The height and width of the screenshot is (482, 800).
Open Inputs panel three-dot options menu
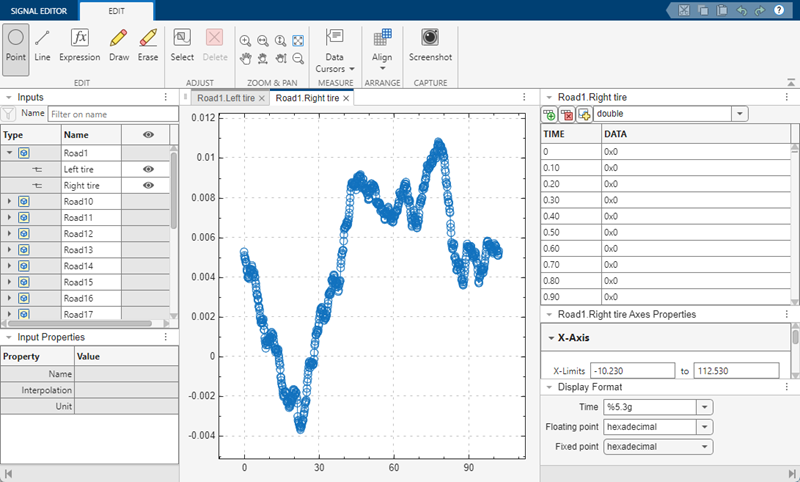tap(166, 97)
